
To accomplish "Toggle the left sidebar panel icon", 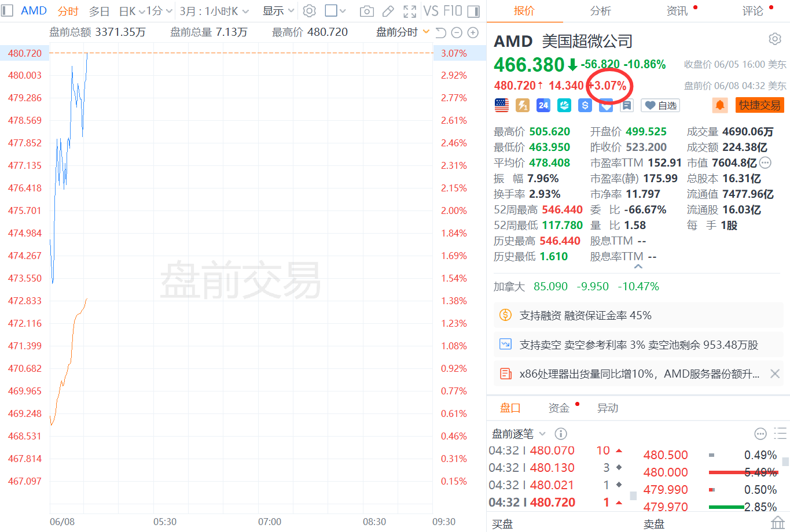I will click(6, 10).
